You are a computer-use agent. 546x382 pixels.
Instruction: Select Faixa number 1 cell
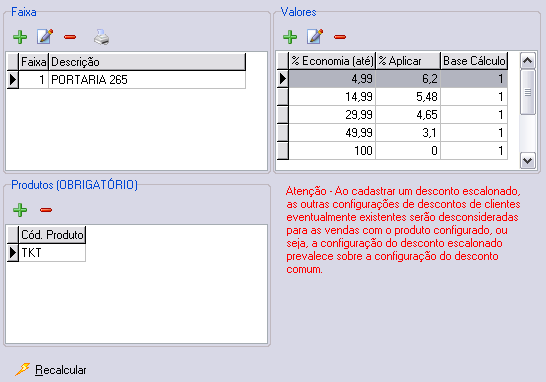[x=33, y=80]
